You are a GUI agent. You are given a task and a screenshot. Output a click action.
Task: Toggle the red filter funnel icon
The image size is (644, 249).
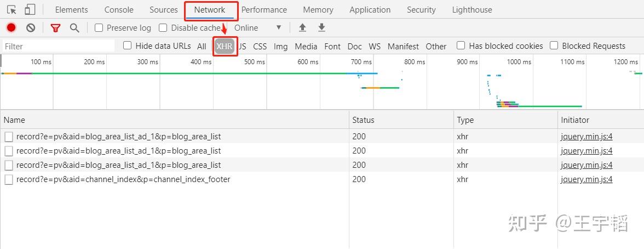55,27
